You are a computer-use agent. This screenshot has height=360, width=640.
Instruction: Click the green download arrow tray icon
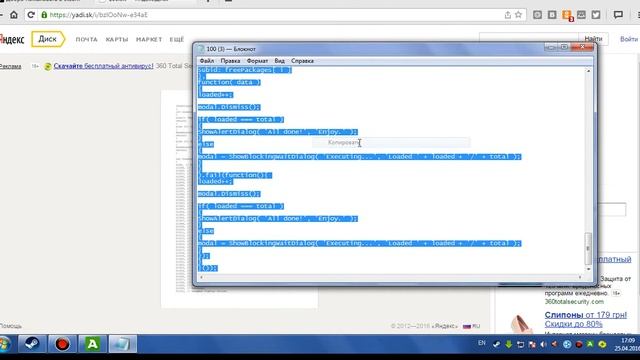[509, 344]
